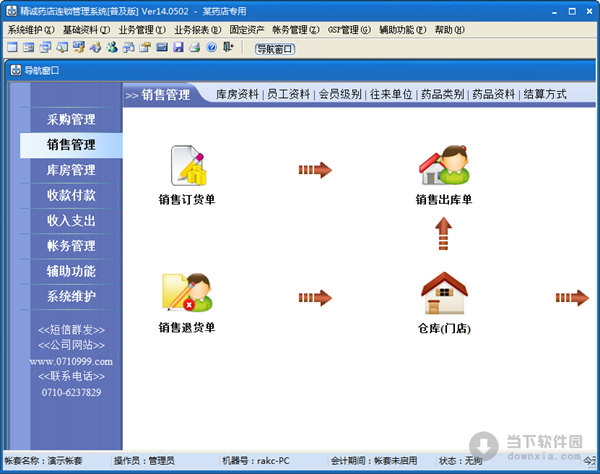Click the 往来单位 link

pos(391,94)
